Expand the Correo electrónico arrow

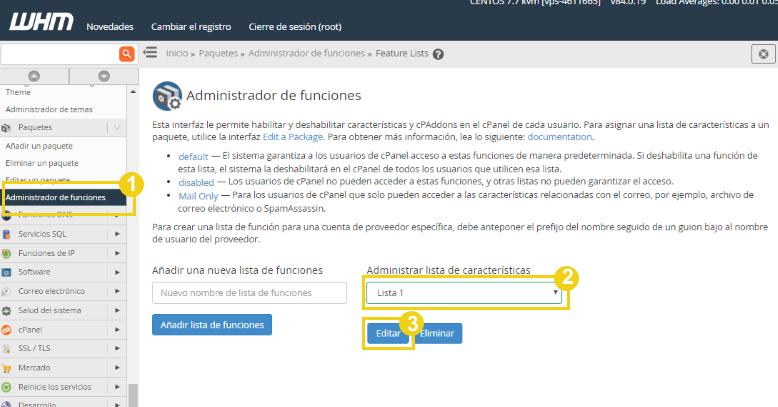pyautogui.click(x=117, y=291)
